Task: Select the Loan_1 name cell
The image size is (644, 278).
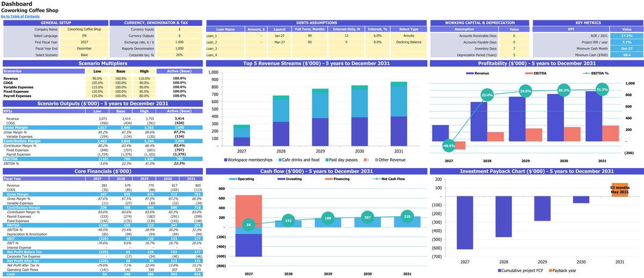Action: (225, 35)
